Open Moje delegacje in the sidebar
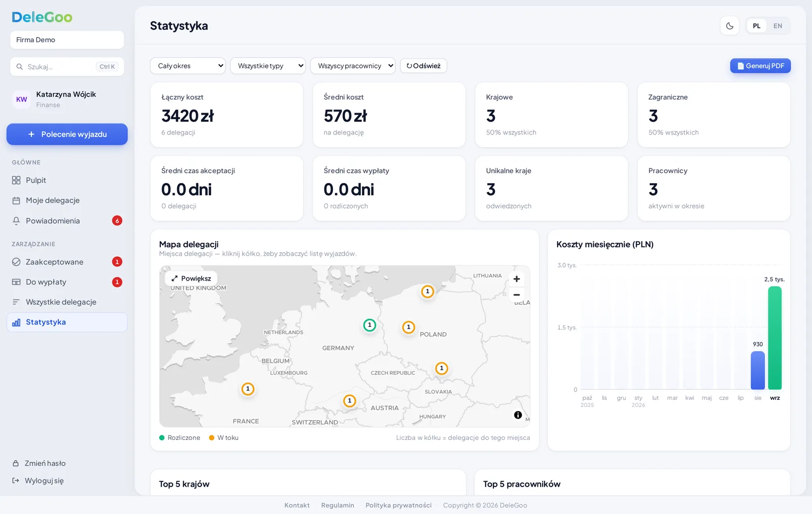Image resolution: width=812 pixels, height=514 pixels. (x=67, y=200)
